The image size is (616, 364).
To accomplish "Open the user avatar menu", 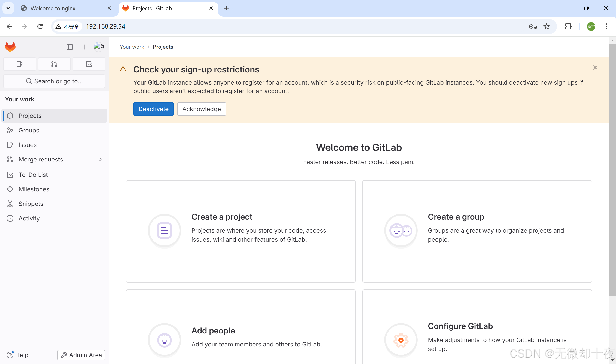I will [98, 47].
